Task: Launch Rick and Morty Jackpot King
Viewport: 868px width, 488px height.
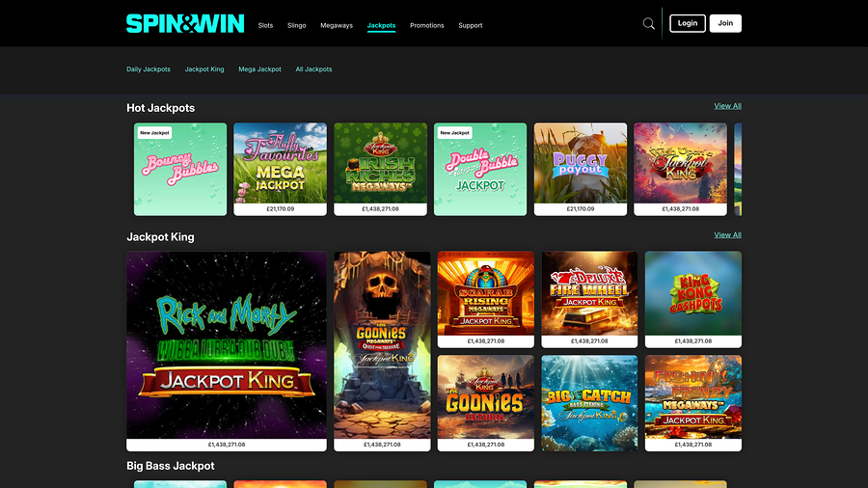Action: 227,351
